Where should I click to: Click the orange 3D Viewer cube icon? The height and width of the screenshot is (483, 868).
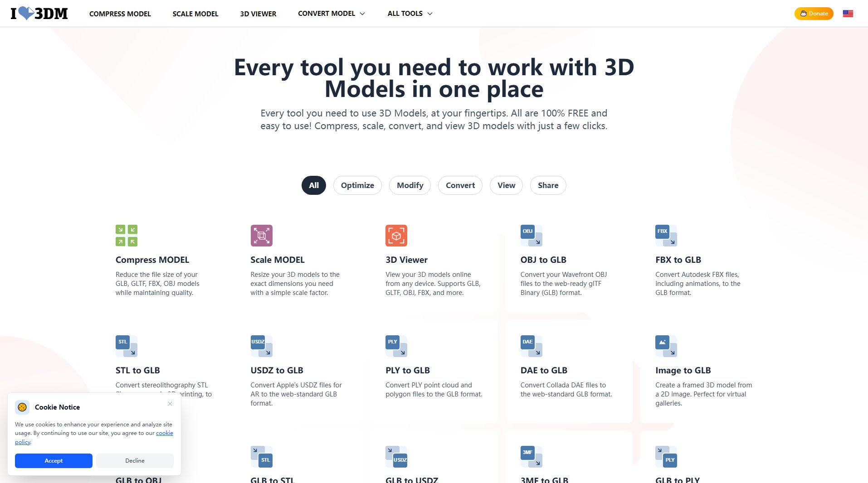pyautogui.click(x=396, y=236)
